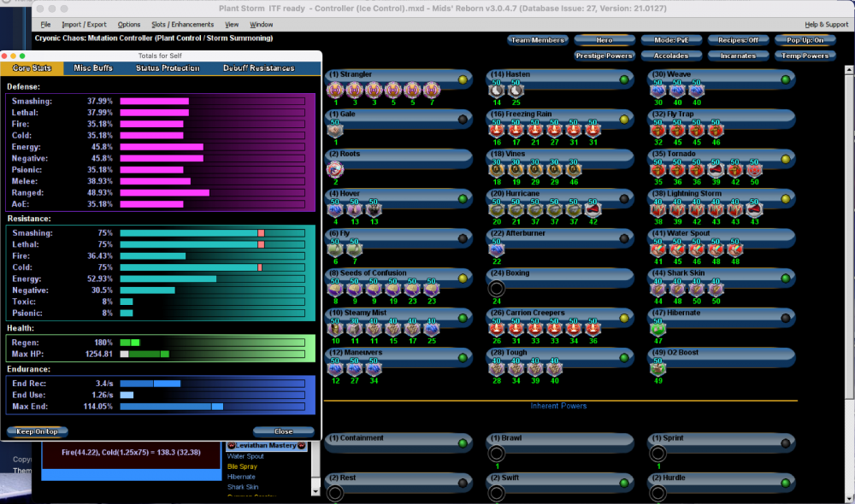Select Bile Spray in the power list
This screenshot has height=504, width=855.
[x=241, y=466]
